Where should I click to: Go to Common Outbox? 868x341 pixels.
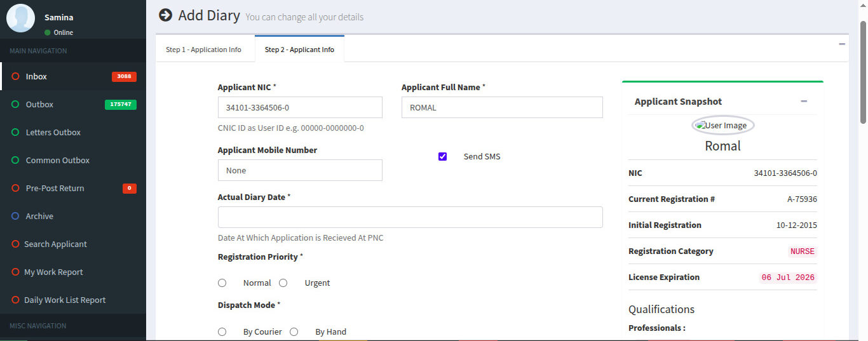click(73, 160)
